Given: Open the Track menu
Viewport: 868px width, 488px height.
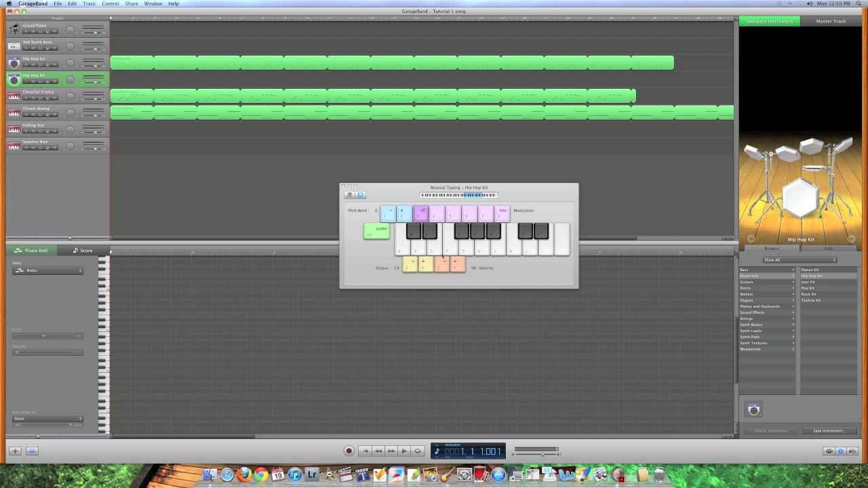Looking at the screenshot, I should tap(90, 3).
